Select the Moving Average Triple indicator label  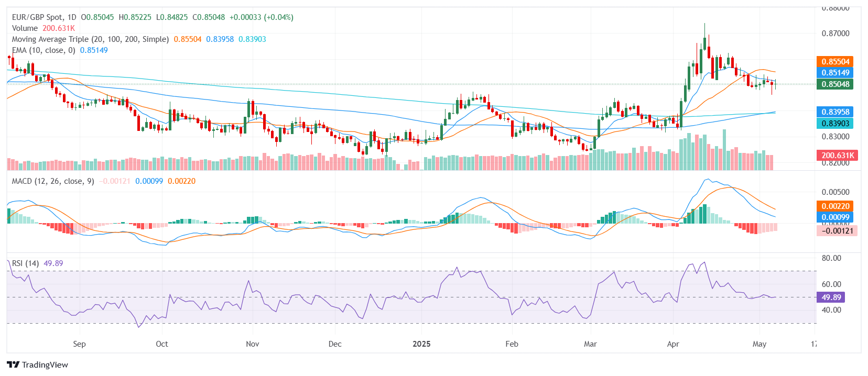(x=90, y=39)
